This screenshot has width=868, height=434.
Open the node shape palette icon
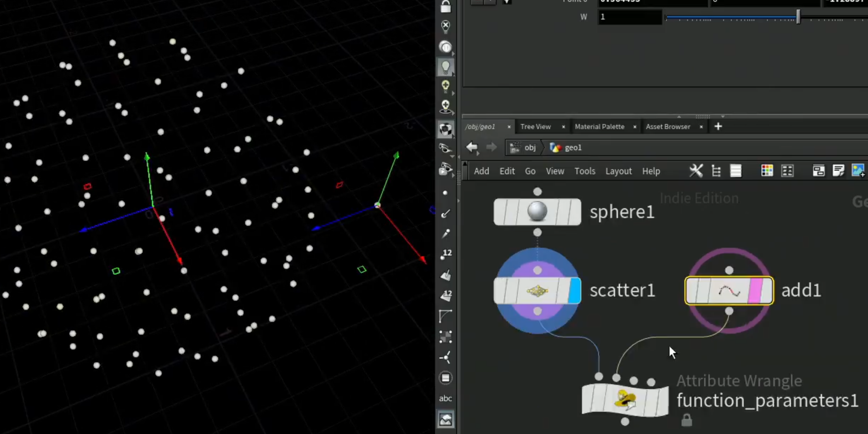pos(787,171)
